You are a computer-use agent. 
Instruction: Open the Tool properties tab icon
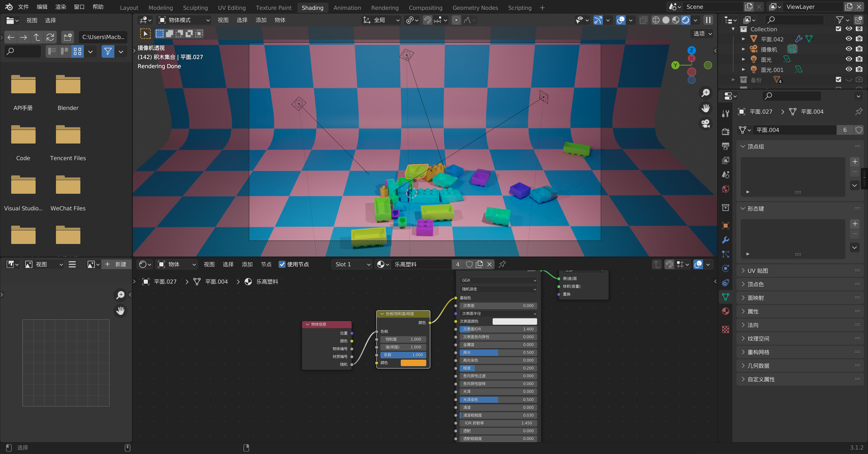726,113
